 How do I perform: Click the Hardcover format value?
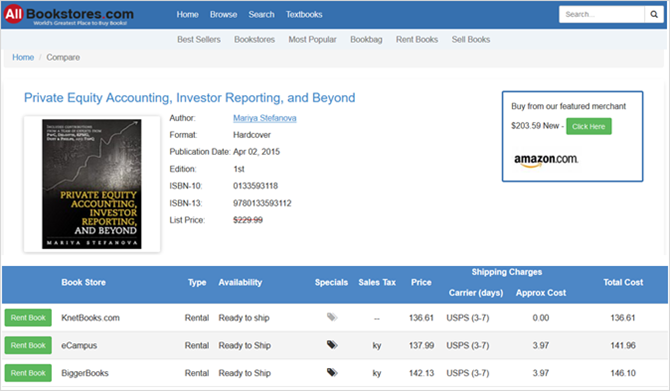point(252,135)
